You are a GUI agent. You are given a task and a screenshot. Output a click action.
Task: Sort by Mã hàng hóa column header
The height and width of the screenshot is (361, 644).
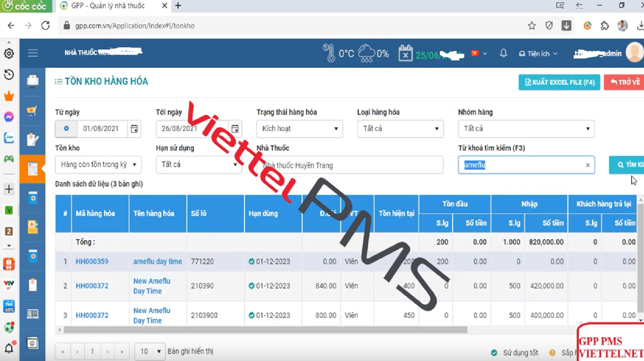pos(100,213)
